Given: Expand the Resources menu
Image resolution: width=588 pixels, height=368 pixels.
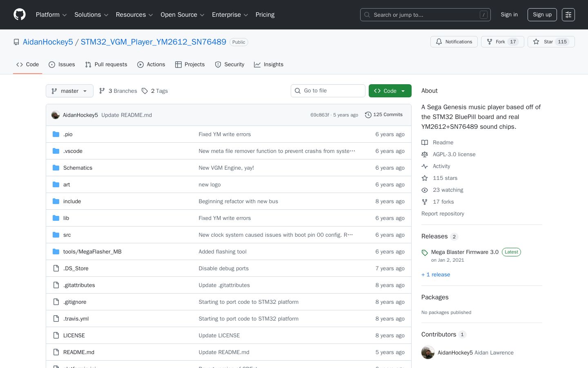Looking at the screenshot, I should [134, 15].
